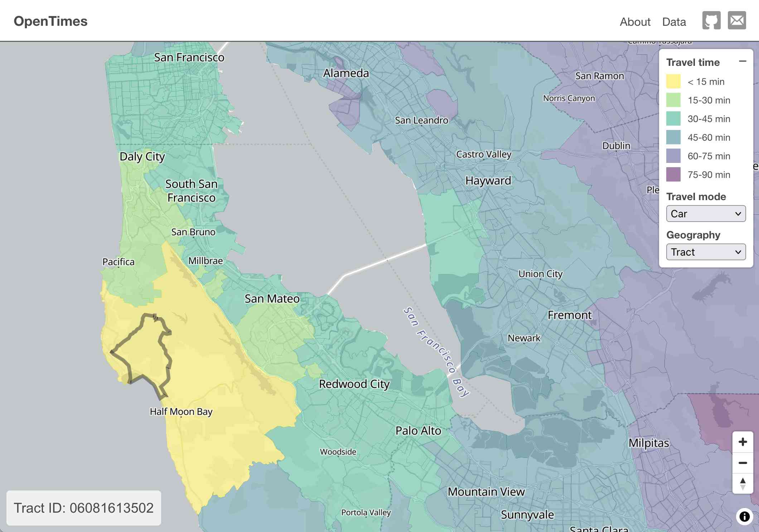759x532 pixels.
Task: Reset map bearing with compass button
Action: [x=743, y=484]
